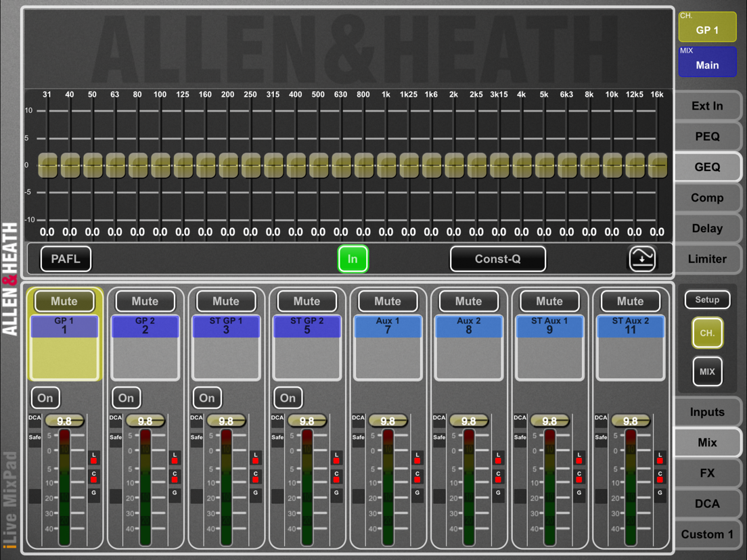Mute the ST Aux 2 channel
Image resolution: width=747 pixels, height=560 pixels.
pyautogui.click(x=631, y=301)
